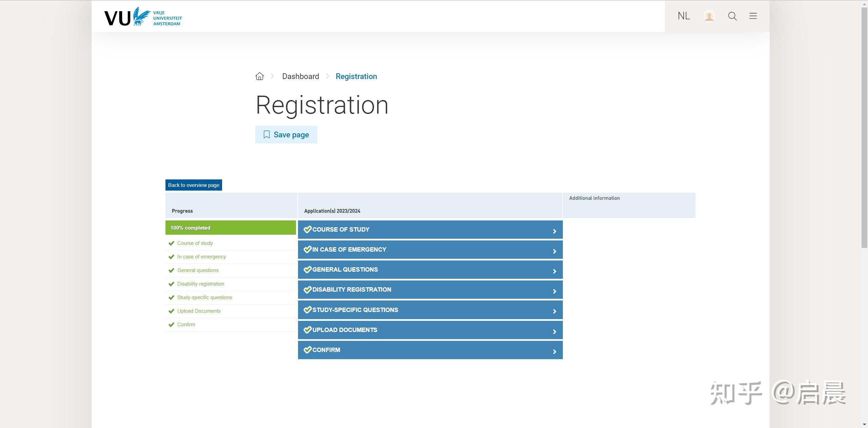Viewport: 868px width, 428px height.
Task: Open the search magnifier icon
Action: pos(732,16)
